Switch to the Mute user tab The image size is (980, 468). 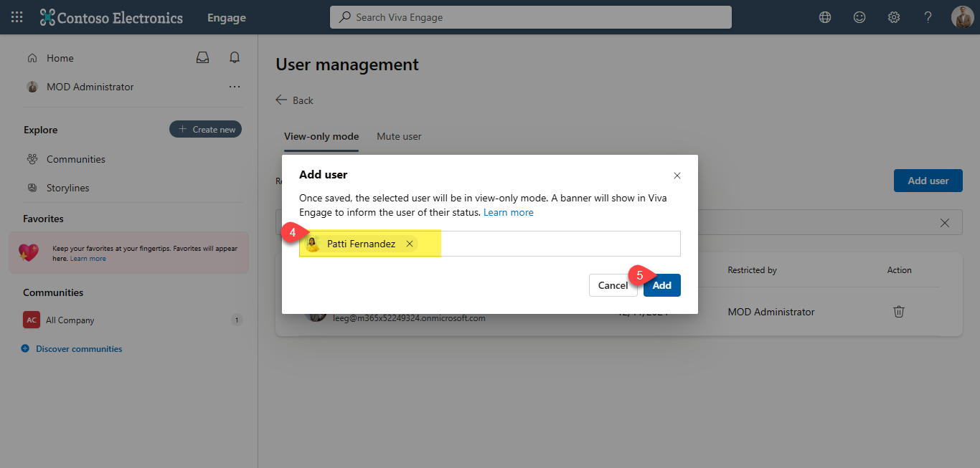399,136
